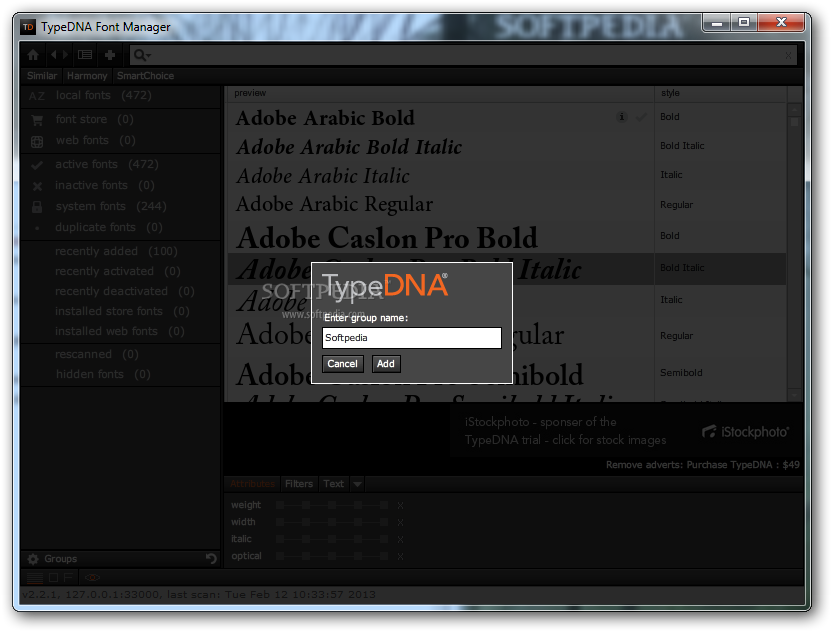The height and width of the screenshot is (632, 832).
Task: Click the group name input field
Action: coord(412,338)
